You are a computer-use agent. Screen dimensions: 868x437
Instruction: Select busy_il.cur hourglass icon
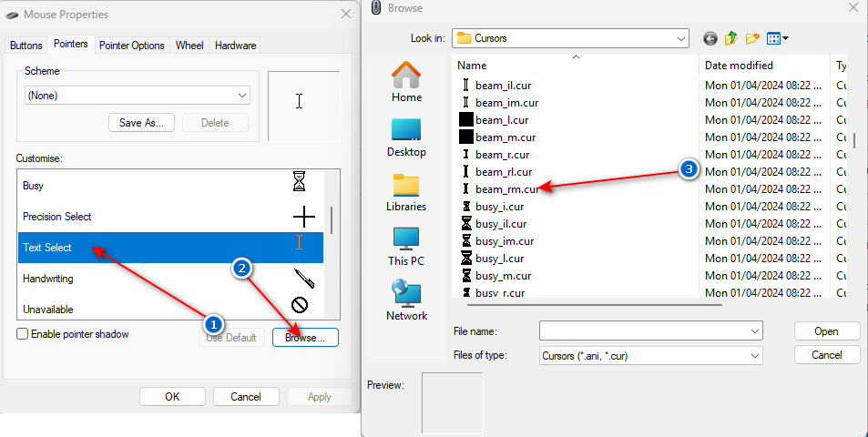point(466,223)
